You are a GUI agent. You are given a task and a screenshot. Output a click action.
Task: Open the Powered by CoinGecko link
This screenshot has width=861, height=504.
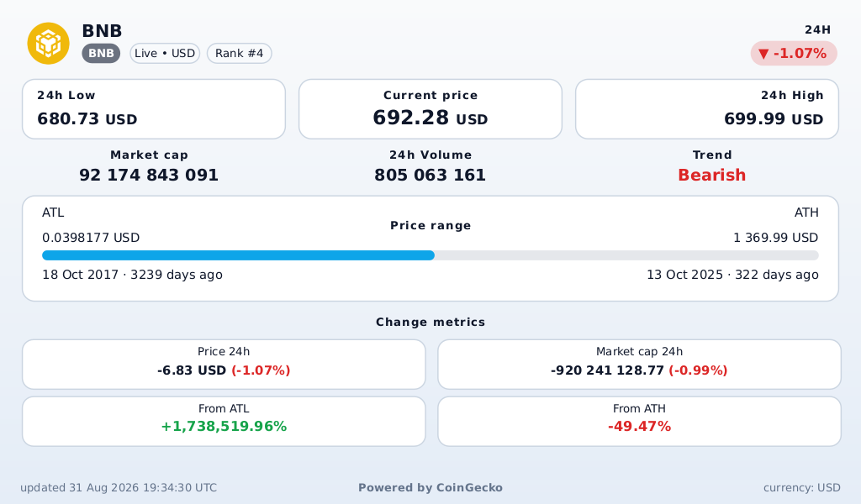tap(430, 487)
